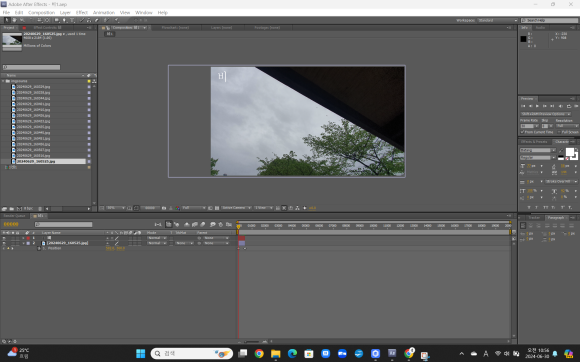
Task: Select the Horizontal Type tool
Action: [x=72, y=20]
